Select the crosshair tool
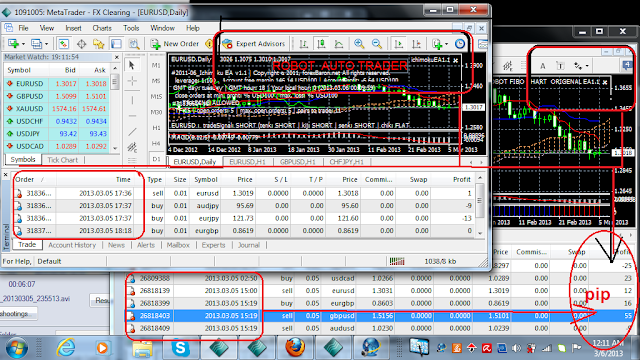640x360 pixels. [132, 81]
